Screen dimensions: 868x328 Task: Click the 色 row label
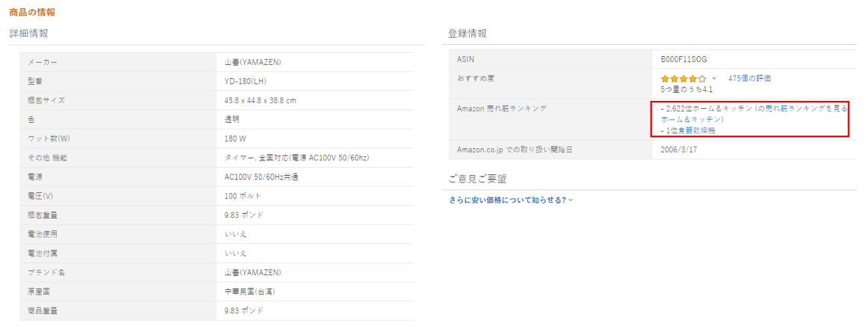[x=31, y=120]
